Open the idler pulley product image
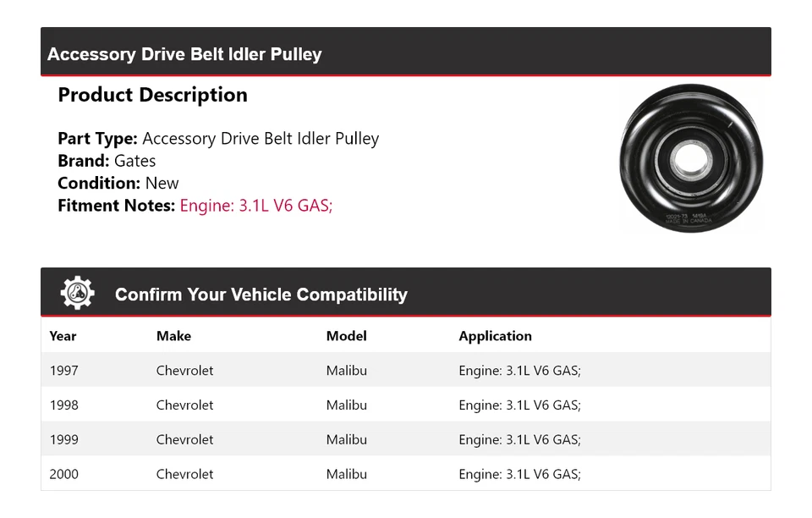Image resolution: width=812 pixels, height=518 pixels. [x=691, y=158]
